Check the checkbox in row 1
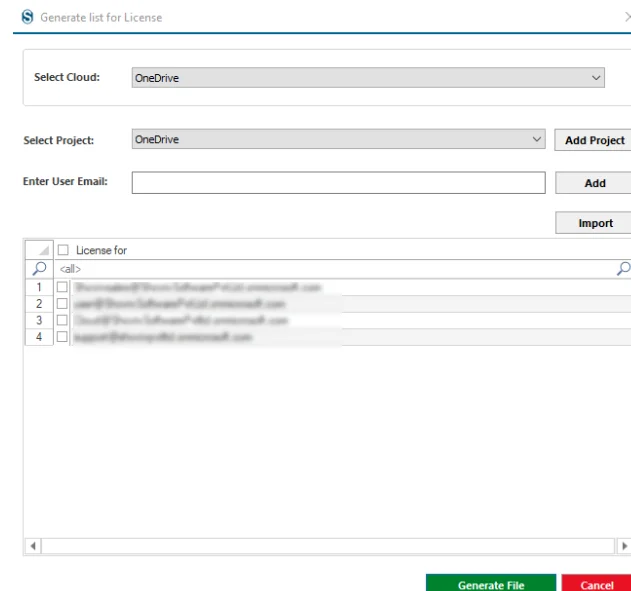 click(62, 287)
